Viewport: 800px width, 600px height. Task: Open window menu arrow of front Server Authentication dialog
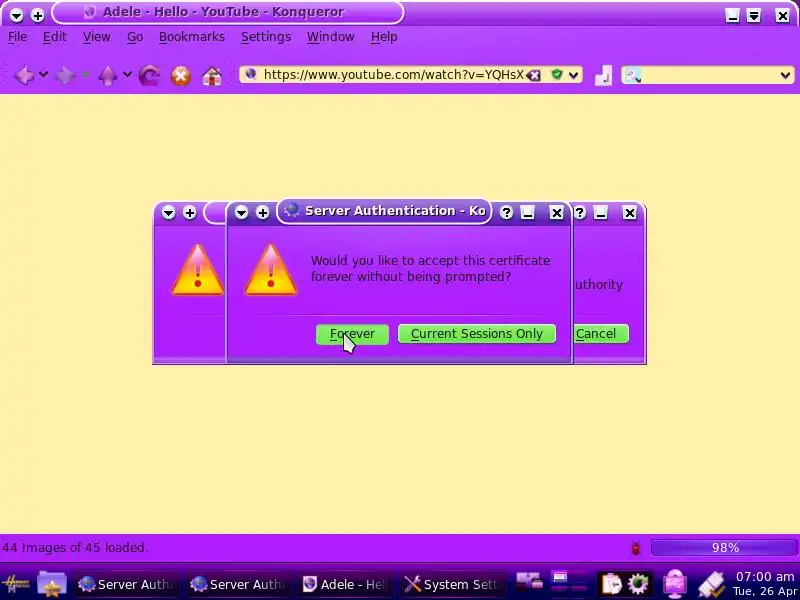pyautogui.click(x=241, y=213)
